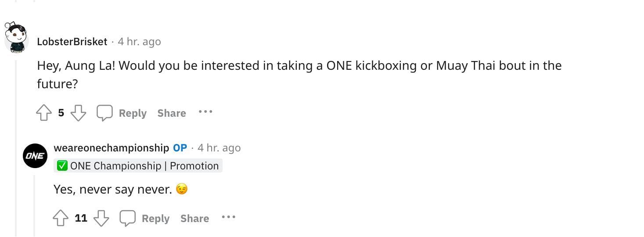Upvote weareonechampionship's reply

[61, 218]
